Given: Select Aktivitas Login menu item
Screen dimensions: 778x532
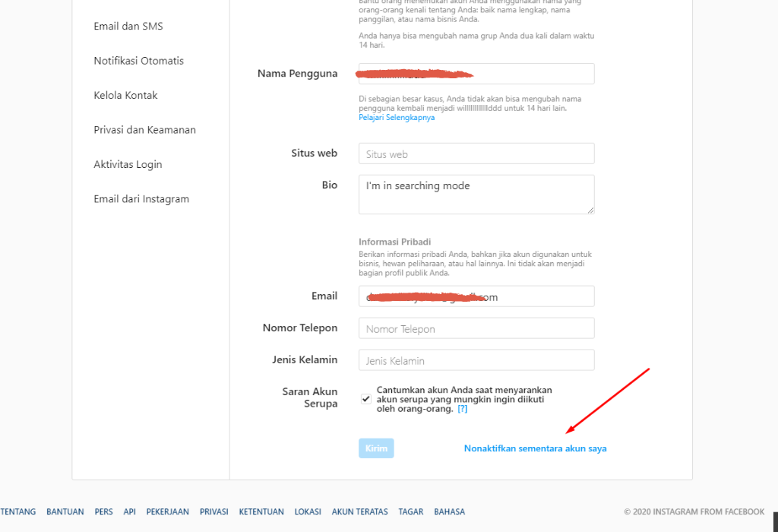Looking at the screenshot, I should click(x=128, y=165).
